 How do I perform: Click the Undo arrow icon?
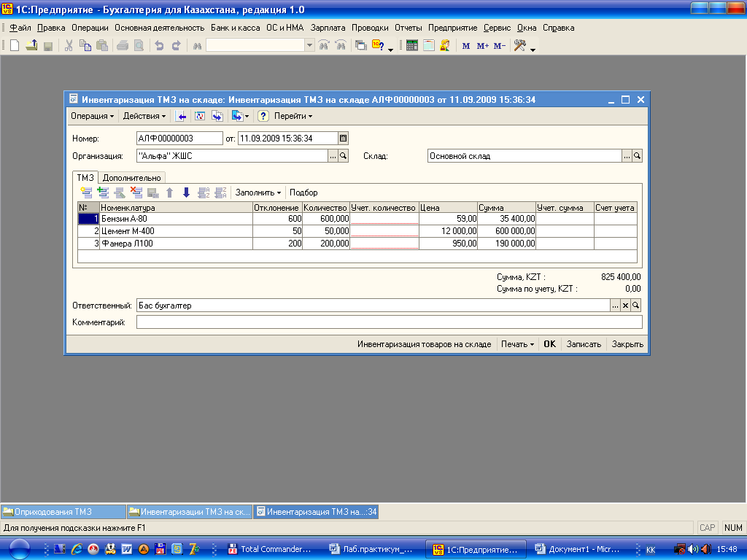point(160,46)
